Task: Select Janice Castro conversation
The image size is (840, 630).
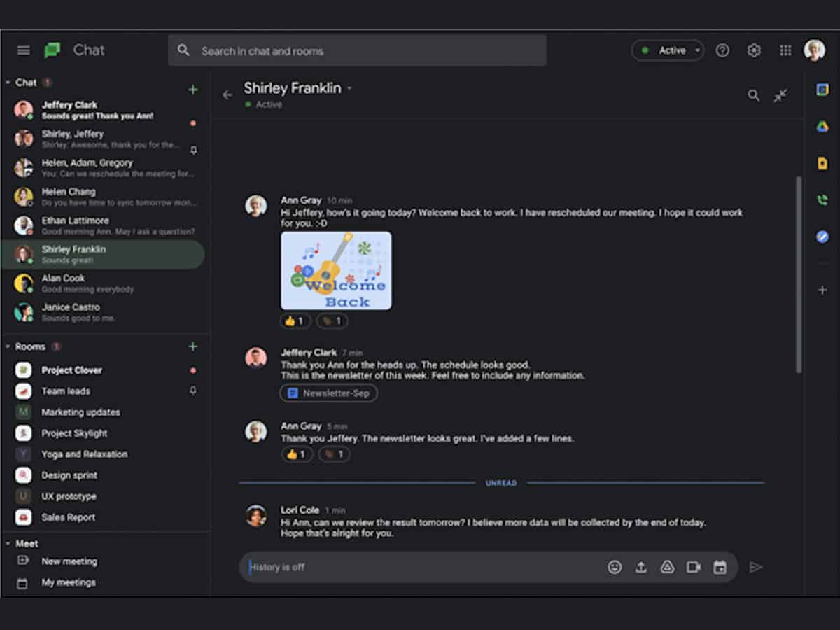Action: pyautogui.click(x=104, y=312)
